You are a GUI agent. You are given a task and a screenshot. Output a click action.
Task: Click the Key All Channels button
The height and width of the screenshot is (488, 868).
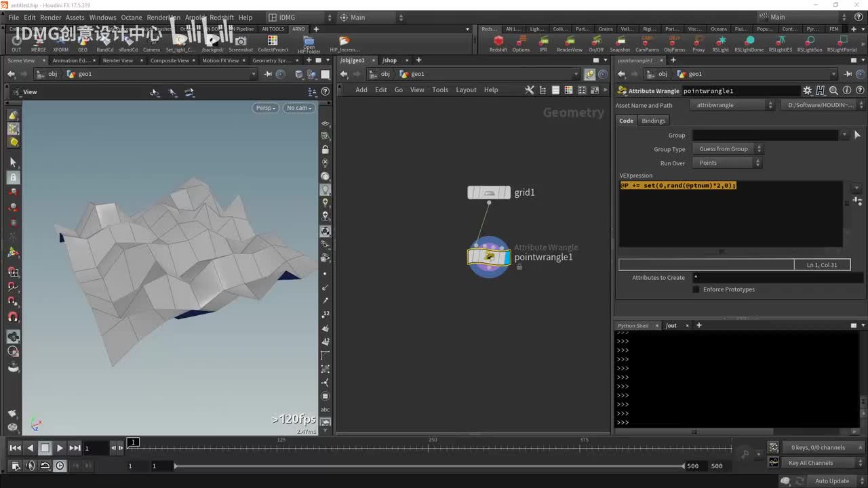pyautogui.click(x=810, y=463)
